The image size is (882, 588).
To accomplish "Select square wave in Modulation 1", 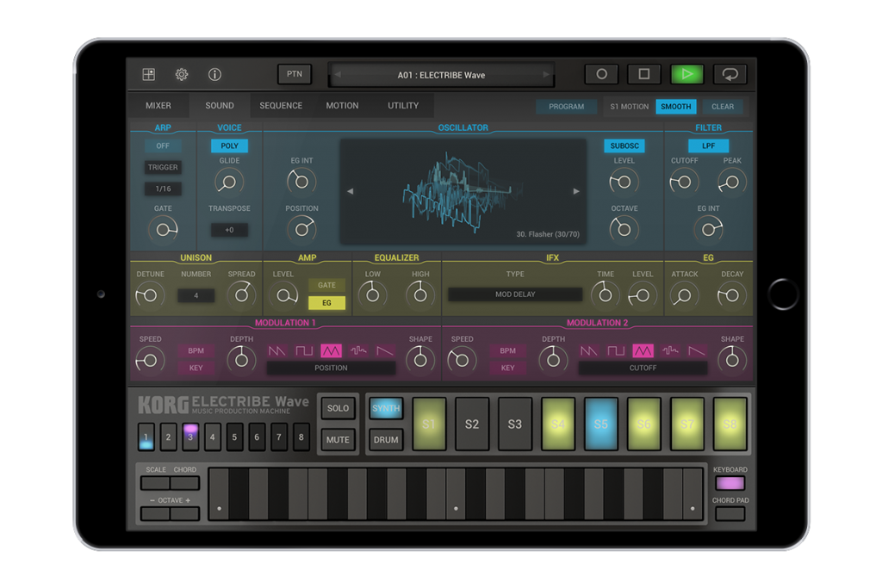I will [x=304, y=350].
